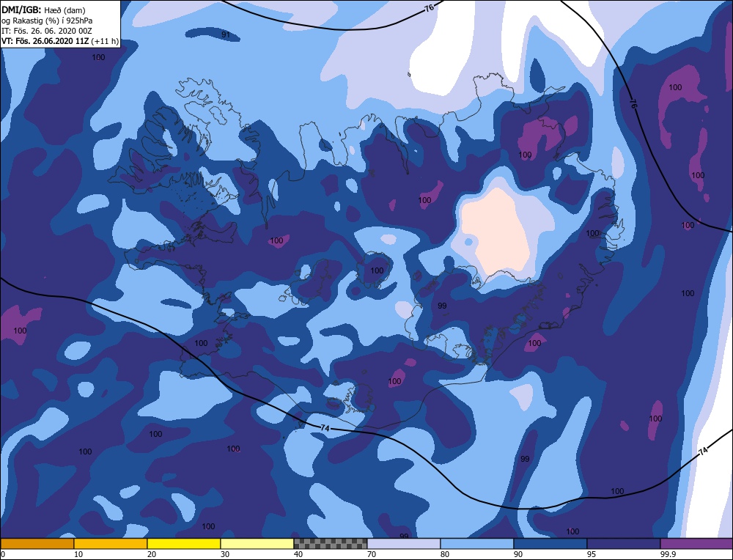The height and width of the screenshot is (560, 733).
Task: Click the 'VT: Fös. 26.06.2020 11Z (+11 h)' line
Action: 60,41
